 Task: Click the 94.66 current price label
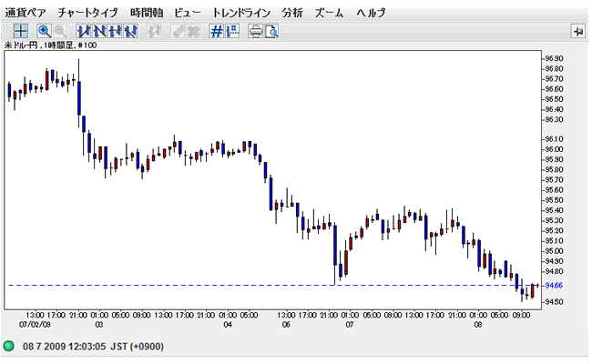(554, 285)
